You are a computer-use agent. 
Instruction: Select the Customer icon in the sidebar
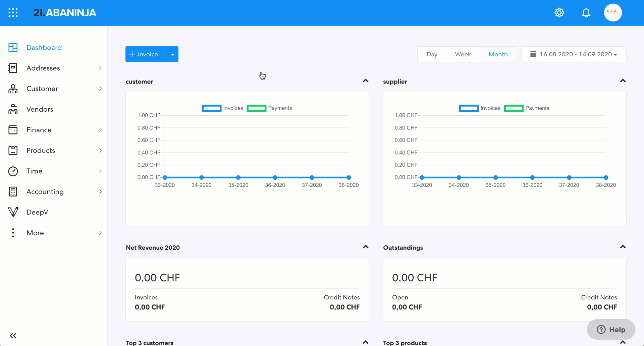(13, 89)
